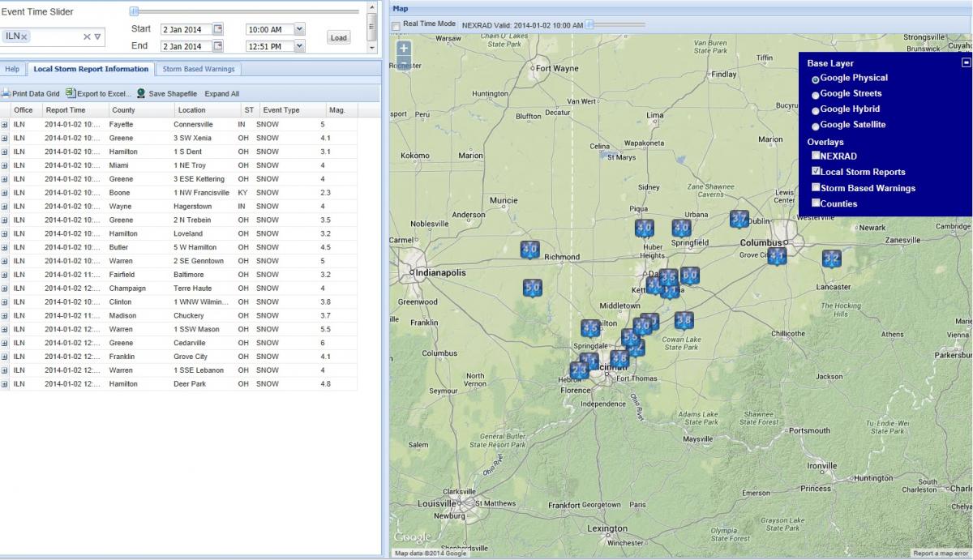The image size is (973, 560).
Task: Select the 5.0 snow marker near Connersville
Action: click(532, 288)
